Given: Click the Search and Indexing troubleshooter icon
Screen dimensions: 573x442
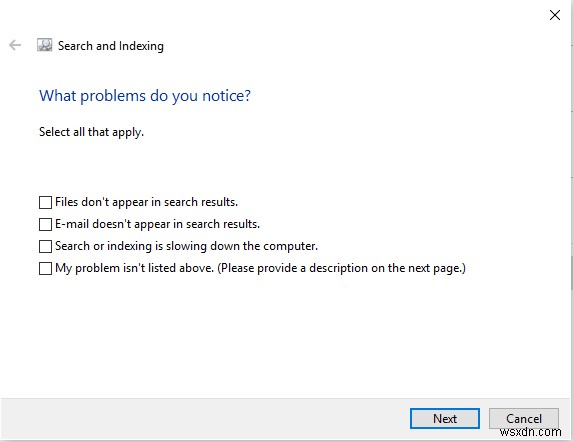Looking at the screenshot, I should coord(45,45).
